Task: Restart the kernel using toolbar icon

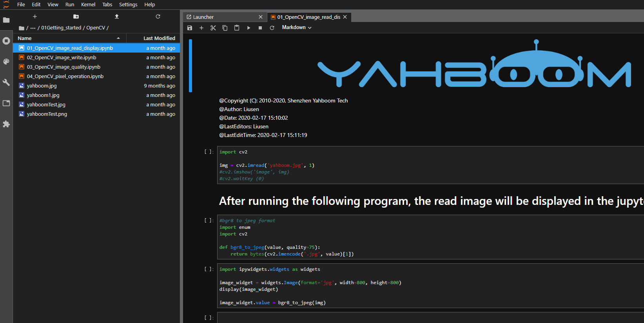Action: click(272, 28)
